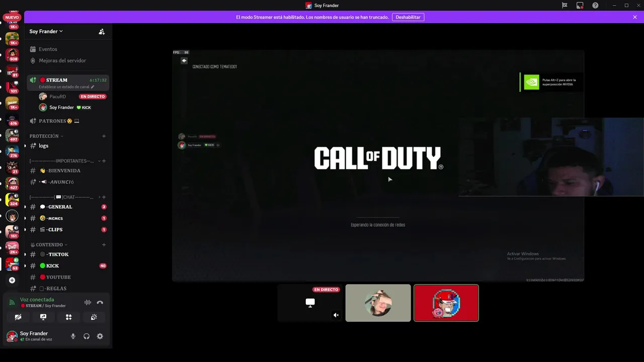Click PacuRD in the voice channel list

[73, 97]
